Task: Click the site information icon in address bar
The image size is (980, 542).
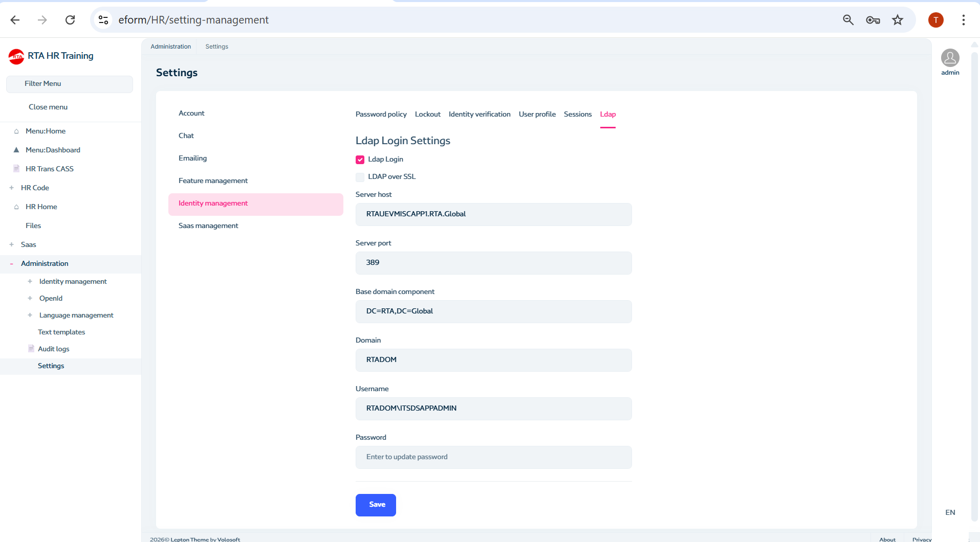Action: (103, 20)
